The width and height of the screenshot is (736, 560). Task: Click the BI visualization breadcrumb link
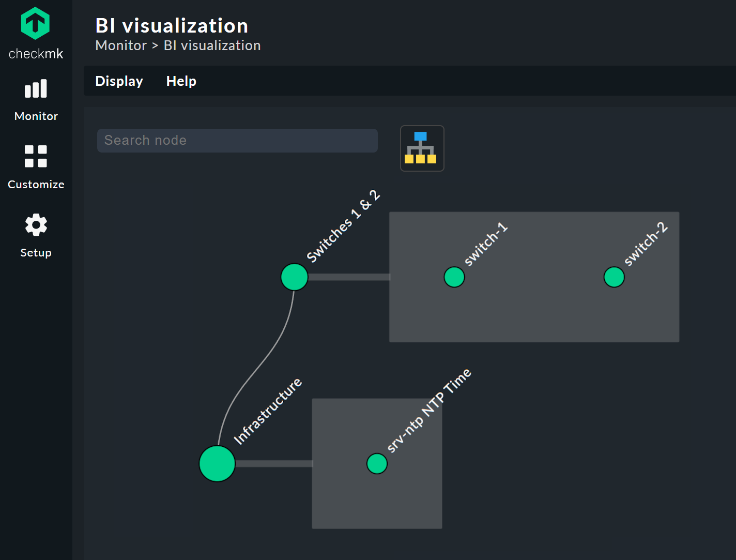212,46
